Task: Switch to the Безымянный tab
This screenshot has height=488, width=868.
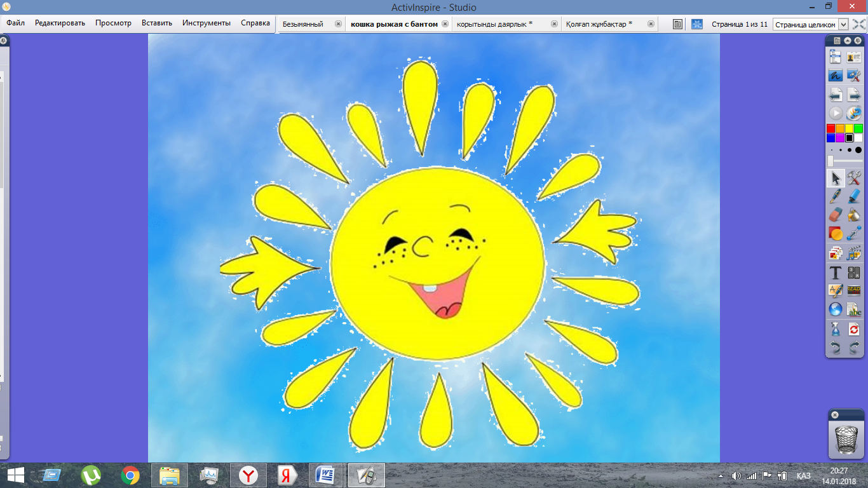Action: pyautogui.click(x=303, y=24)
